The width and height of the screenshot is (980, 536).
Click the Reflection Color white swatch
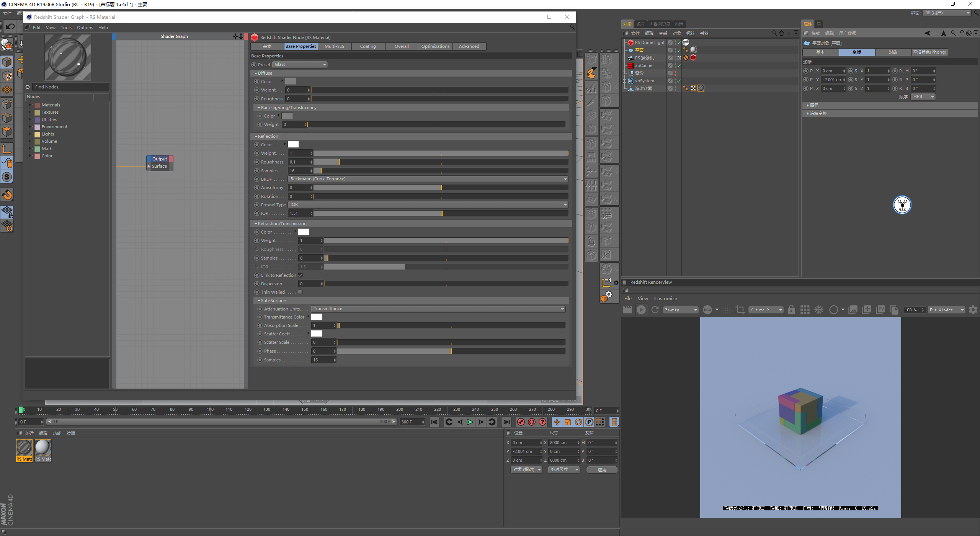293,144
